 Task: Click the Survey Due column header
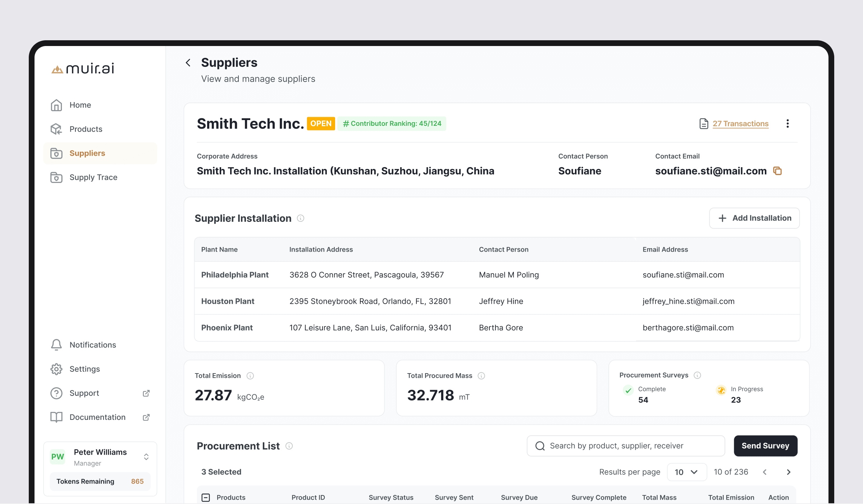point(519,498)
